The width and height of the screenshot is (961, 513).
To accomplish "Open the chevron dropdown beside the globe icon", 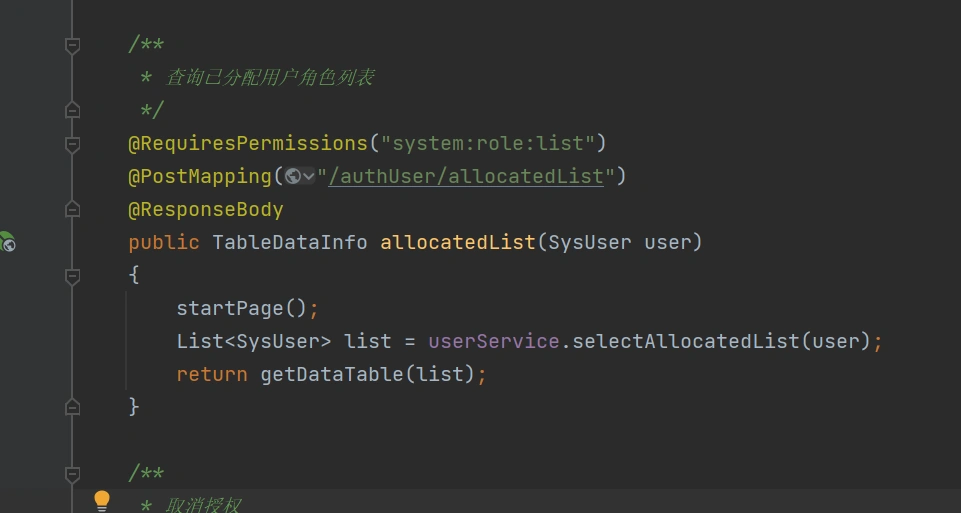I will pyautogui.click(x=308, y=176).
